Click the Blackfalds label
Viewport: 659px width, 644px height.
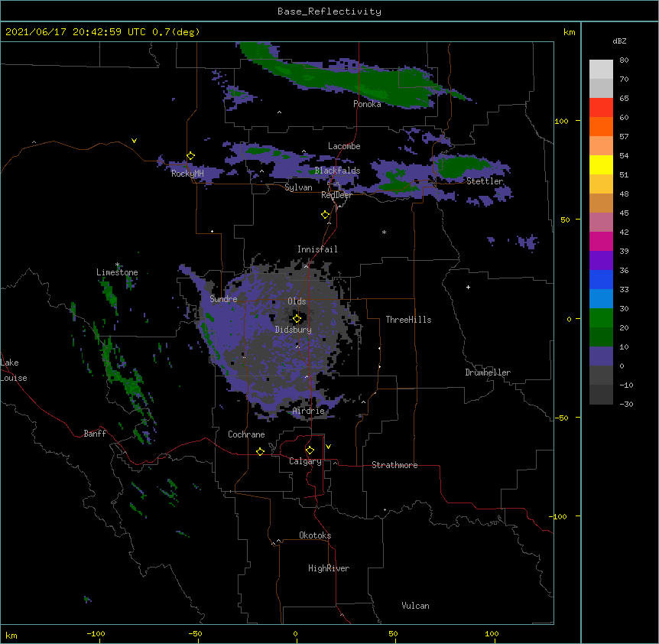pos(337,171)
